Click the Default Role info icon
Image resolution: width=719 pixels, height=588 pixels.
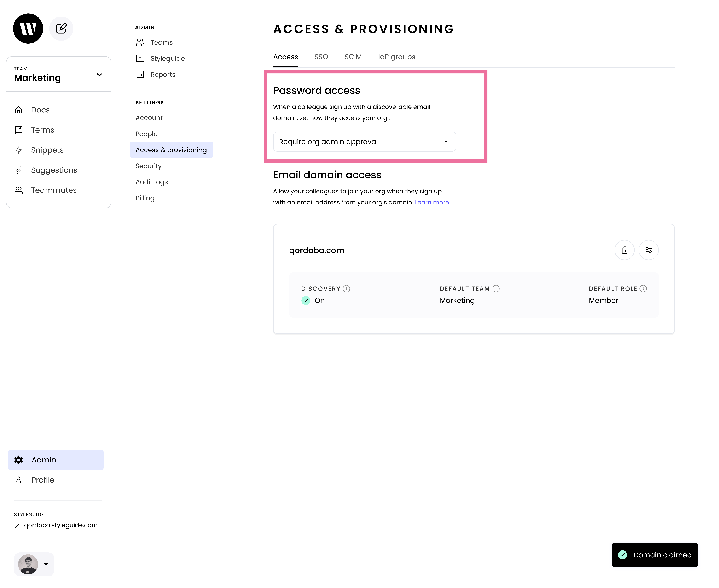(x=643, y=289)
